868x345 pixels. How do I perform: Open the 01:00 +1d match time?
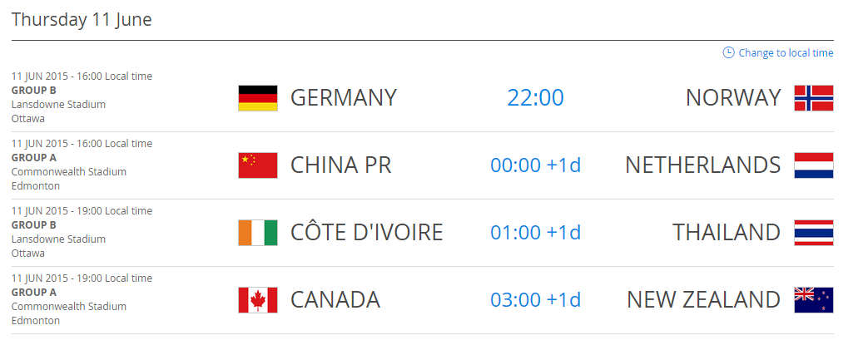point(535,233)
